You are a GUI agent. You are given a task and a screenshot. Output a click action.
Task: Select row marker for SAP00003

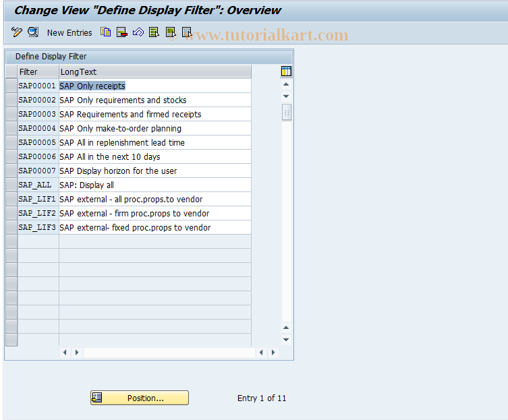(11, 115)
